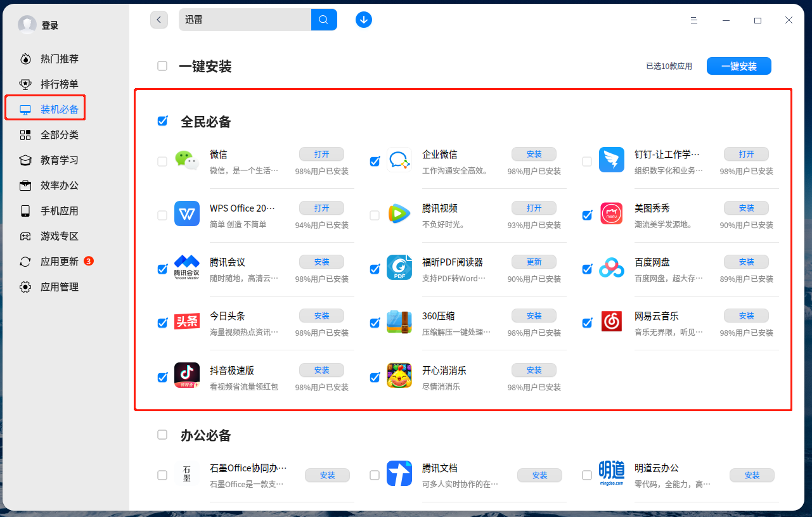Image resolution: width=812 pixels, height=517 pixels.
Task: Go to the 教育学习 category
Action: coord(49,160)
